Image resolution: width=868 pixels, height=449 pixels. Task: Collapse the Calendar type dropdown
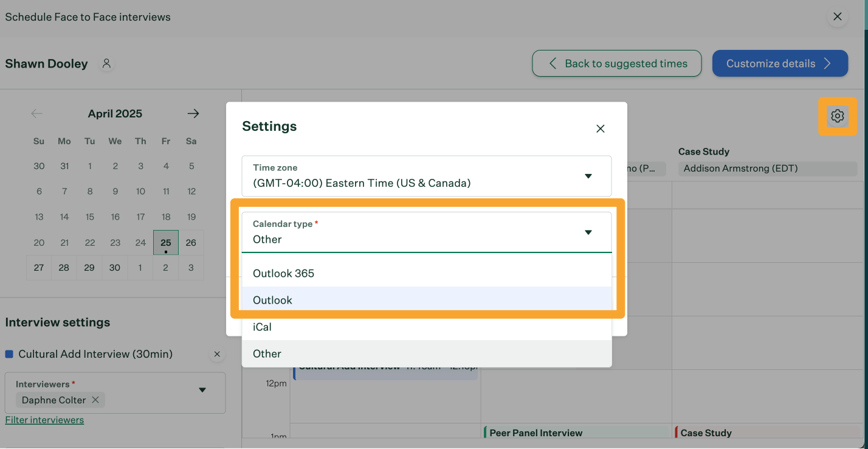coord(588,232)
